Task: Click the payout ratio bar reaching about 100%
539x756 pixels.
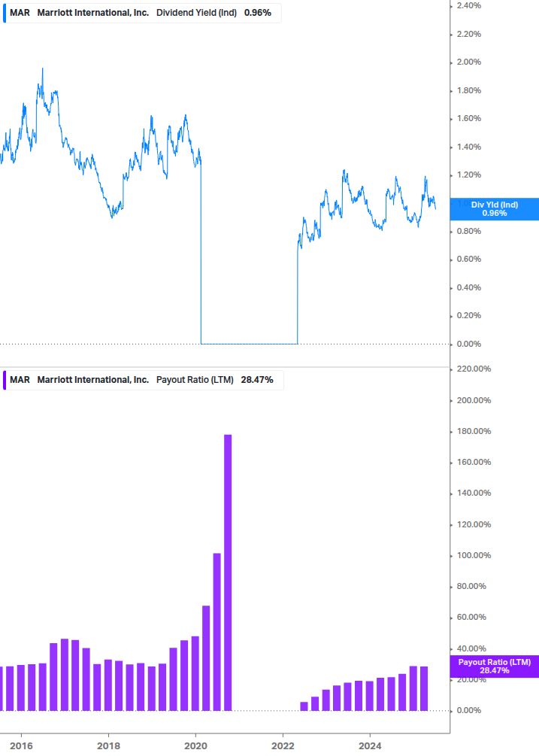Action: coord(217,632)
